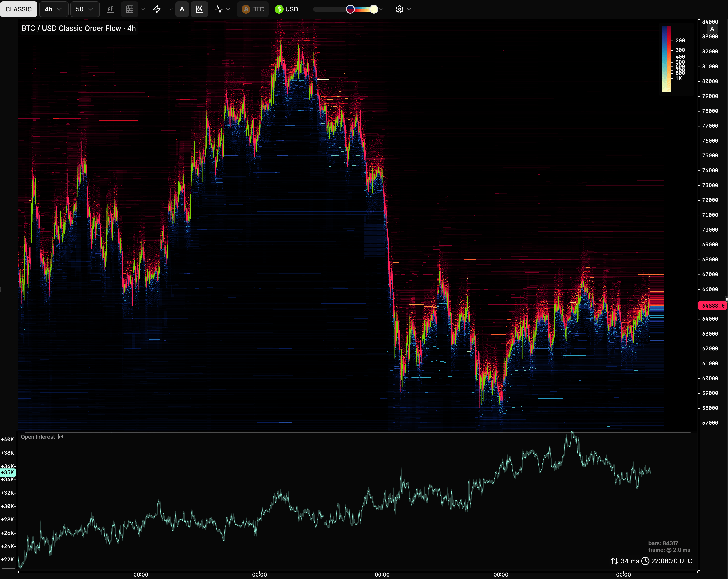Click the 57000 price axis label
Screen dimensions: 728x579
pos(710,423)
